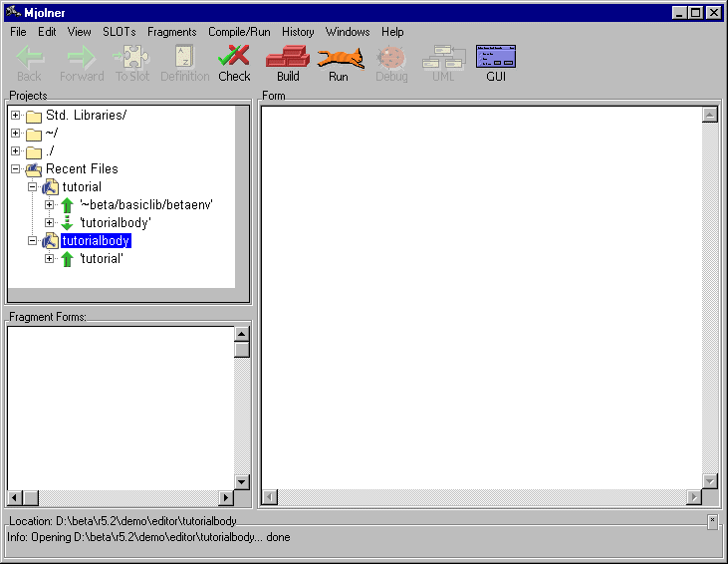This screenshot has height=564, width=728.
Task: Collapse the Recent Files node
Action: [x=15, y=169]
